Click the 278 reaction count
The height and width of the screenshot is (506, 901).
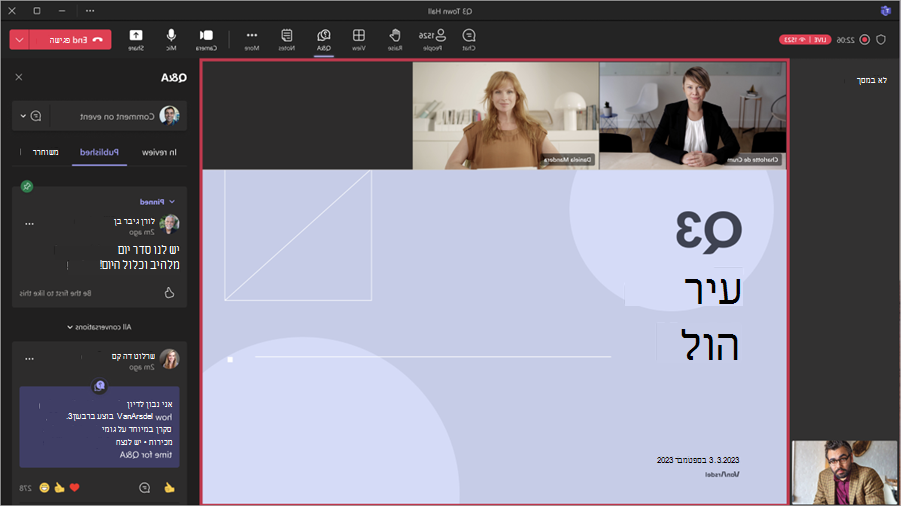25,488
